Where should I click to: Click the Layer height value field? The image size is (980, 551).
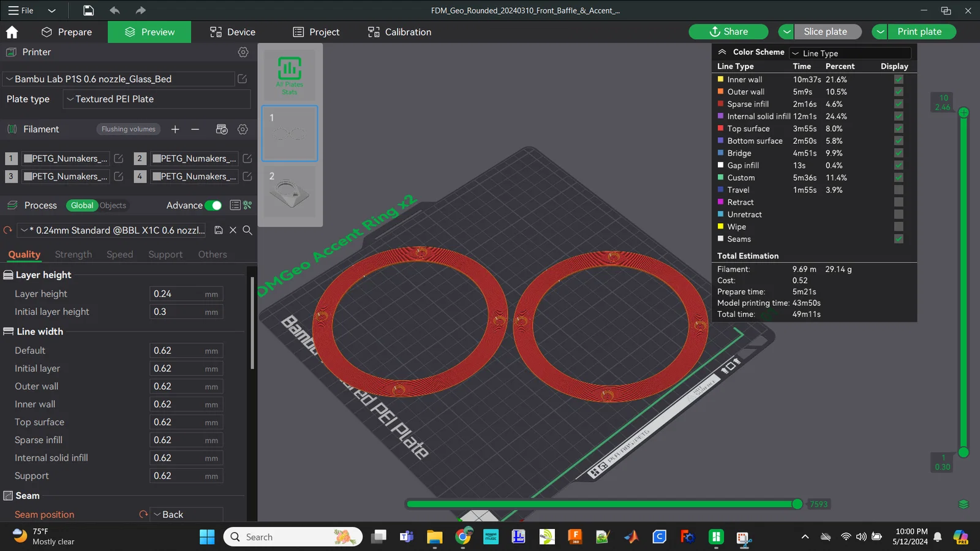click(x=186, y=294)
